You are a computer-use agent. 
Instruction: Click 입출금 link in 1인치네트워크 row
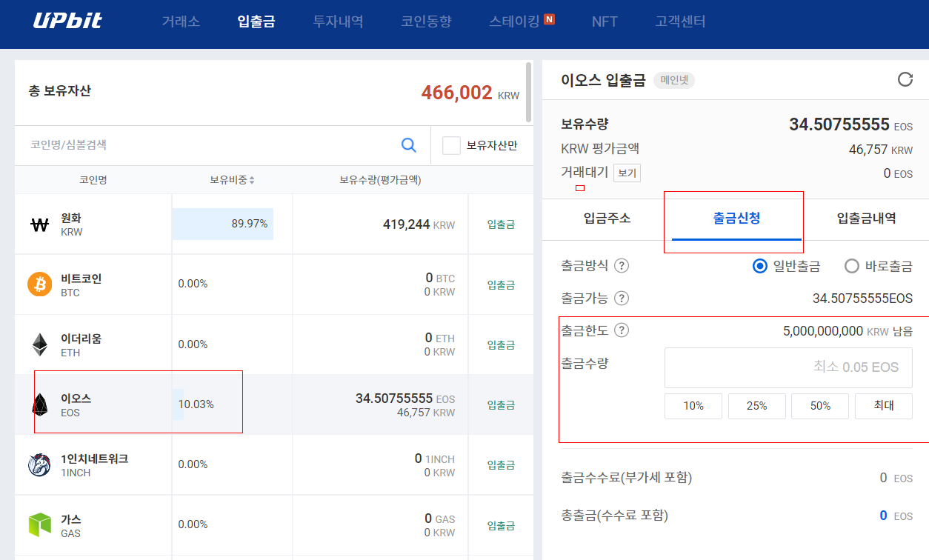[501, 465]
